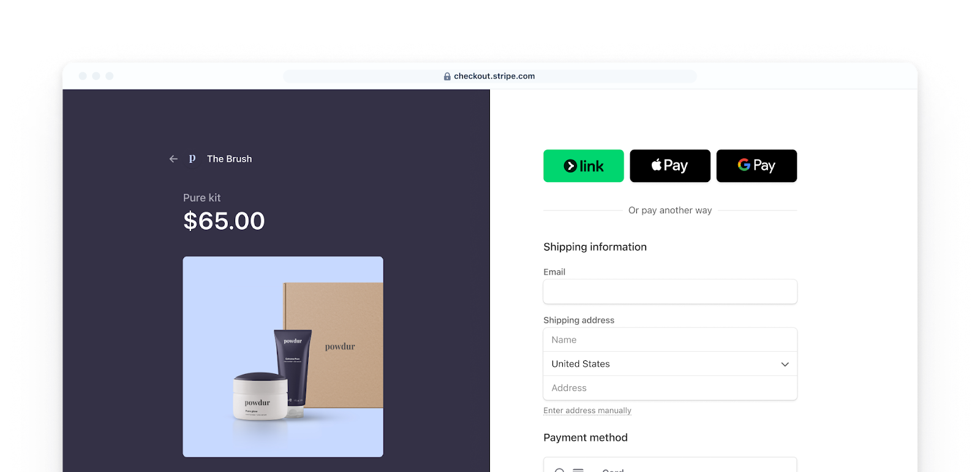Choose the Google Pay button

(x=757, y=166)
